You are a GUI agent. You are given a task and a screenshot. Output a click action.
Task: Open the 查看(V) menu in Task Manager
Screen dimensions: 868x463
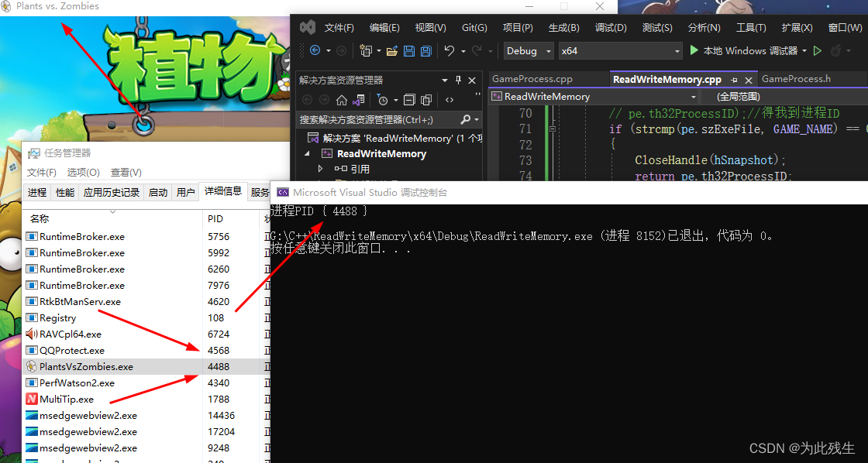coord(126,173)
